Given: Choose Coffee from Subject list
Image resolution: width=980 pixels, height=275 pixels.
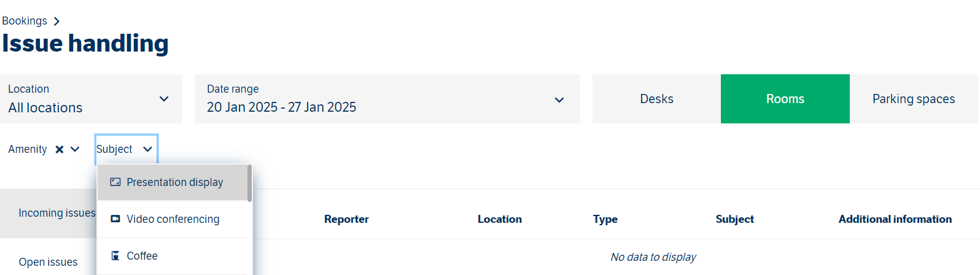Looking at the screenshot, I should point(173,256).
